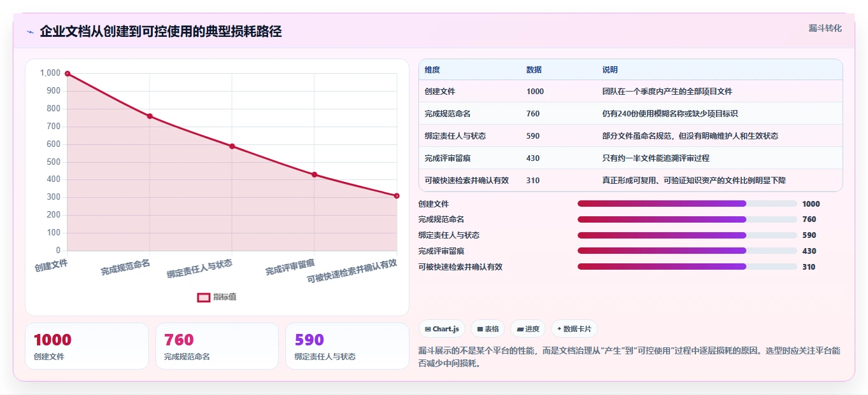Click the 进度 chip
The width and height of the screenshot is (868, 395).
click(528, 329)
